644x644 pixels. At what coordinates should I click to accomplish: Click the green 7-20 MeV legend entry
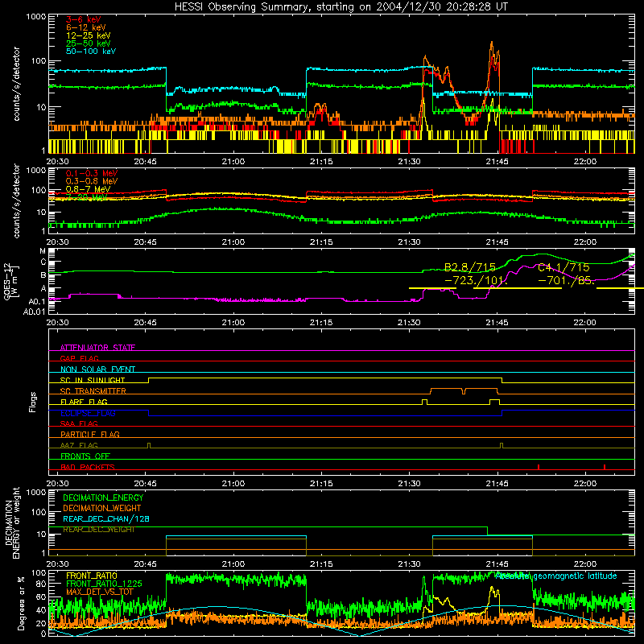87,197
